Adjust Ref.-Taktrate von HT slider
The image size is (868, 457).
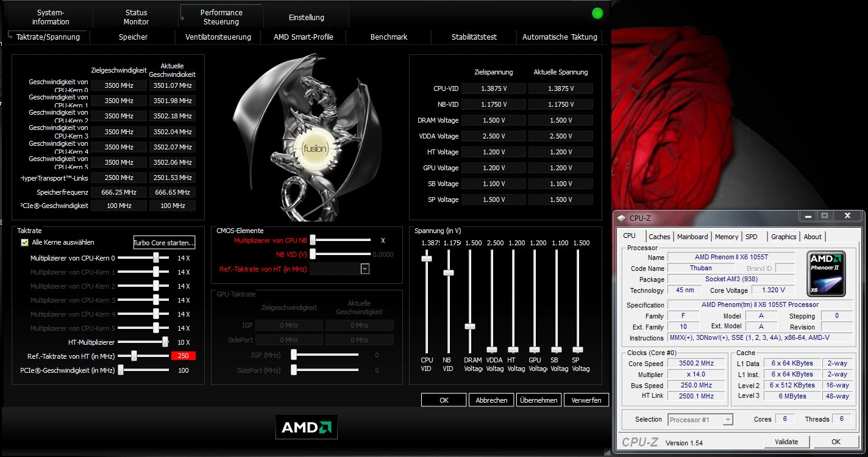[133, 356]
